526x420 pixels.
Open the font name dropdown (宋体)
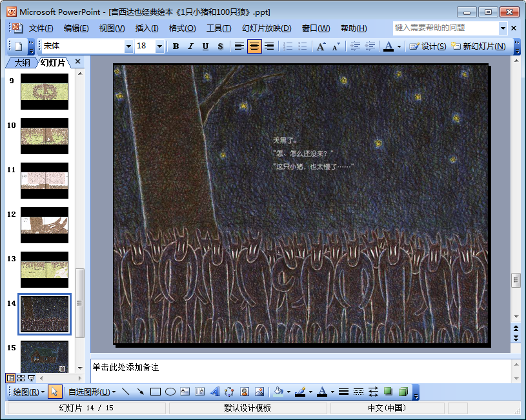[128, 46]
